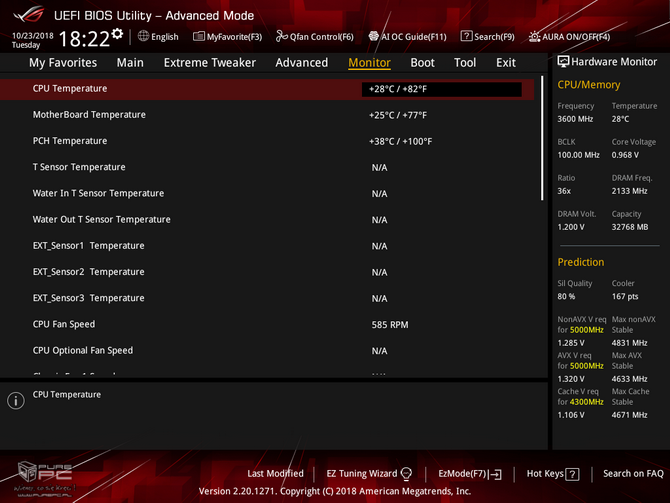Click the vertical scrollbar of the monitor list
The image size is (670, 503).
542,138
